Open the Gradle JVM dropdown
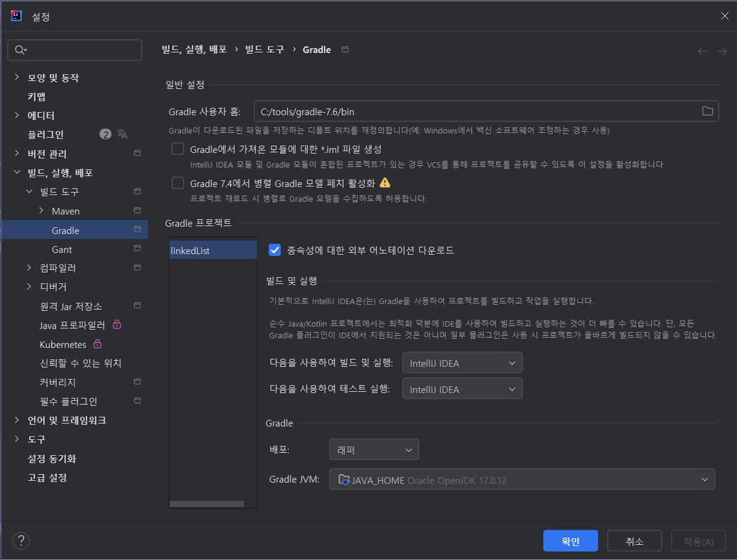The height and width of the screenshot is (560, 737). tap(523, 480)
